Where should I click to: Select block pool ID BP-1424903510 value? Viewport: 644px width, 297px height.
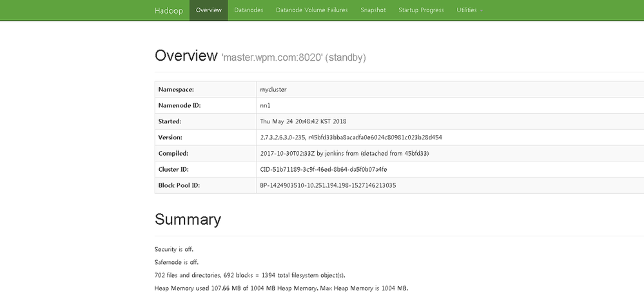327,185
